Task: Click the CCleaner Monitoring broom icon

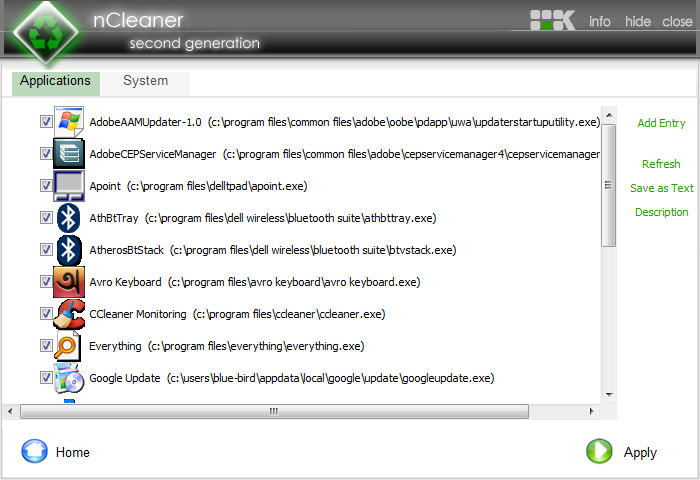Action: [x=69, y=314]
